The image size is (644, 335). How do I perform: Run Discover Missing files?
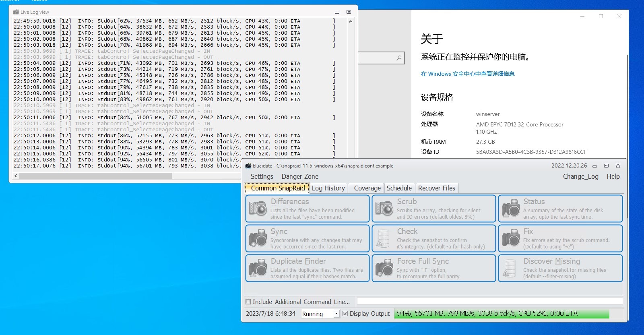[x=560, y=268]
